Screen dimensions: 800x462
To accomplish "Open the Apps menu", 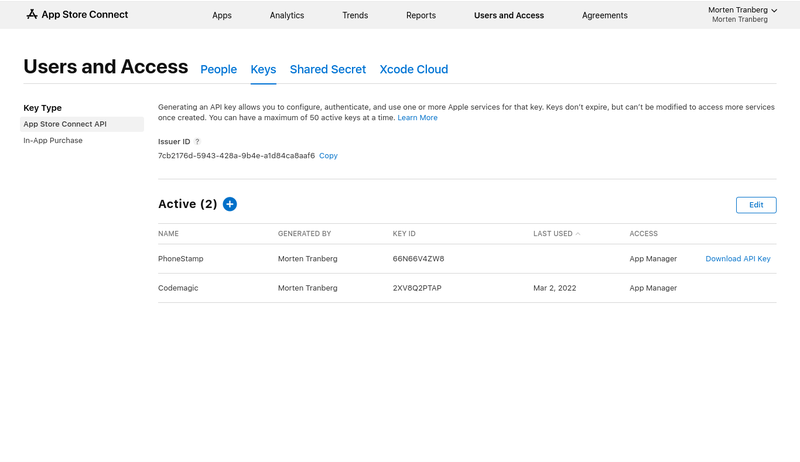I will point(222,15).
